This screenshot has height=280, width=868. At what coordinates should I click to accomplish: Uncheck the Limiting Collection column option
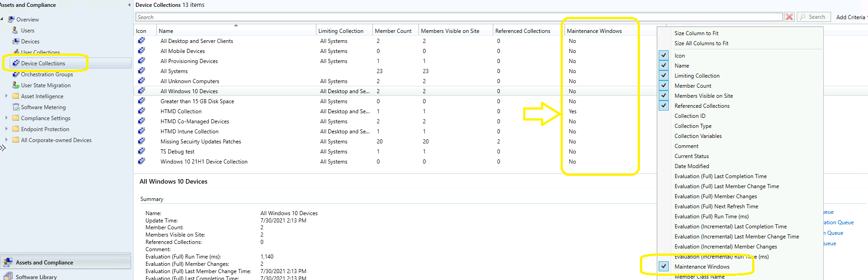664,75
